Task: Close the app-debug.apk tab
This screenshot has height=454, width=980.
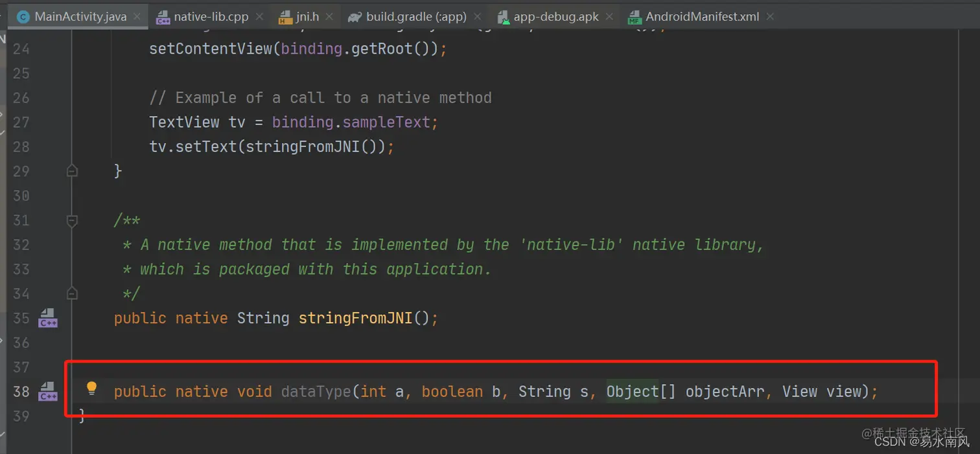Action: coord(611,17)
